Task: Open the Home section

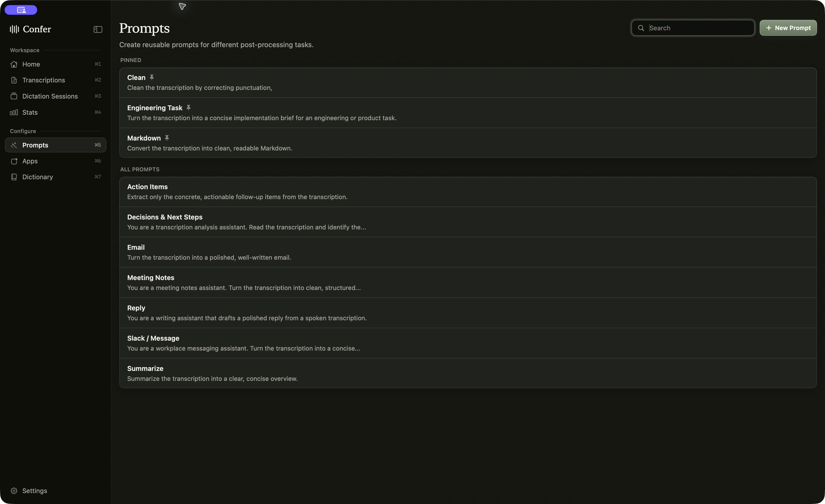Action: pos(56,64)
